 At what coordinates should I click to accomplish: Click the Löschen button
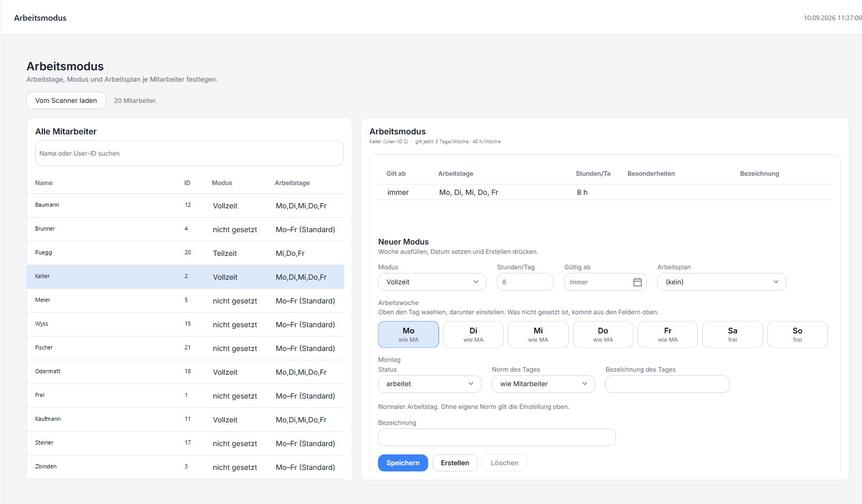click(505, 463)
